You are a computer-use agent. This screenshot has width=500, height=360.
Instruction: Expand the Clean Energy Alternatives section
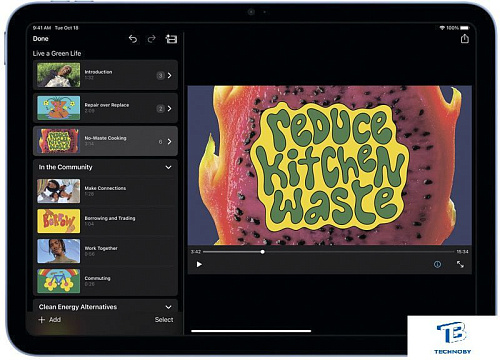(x=168, y=307)
